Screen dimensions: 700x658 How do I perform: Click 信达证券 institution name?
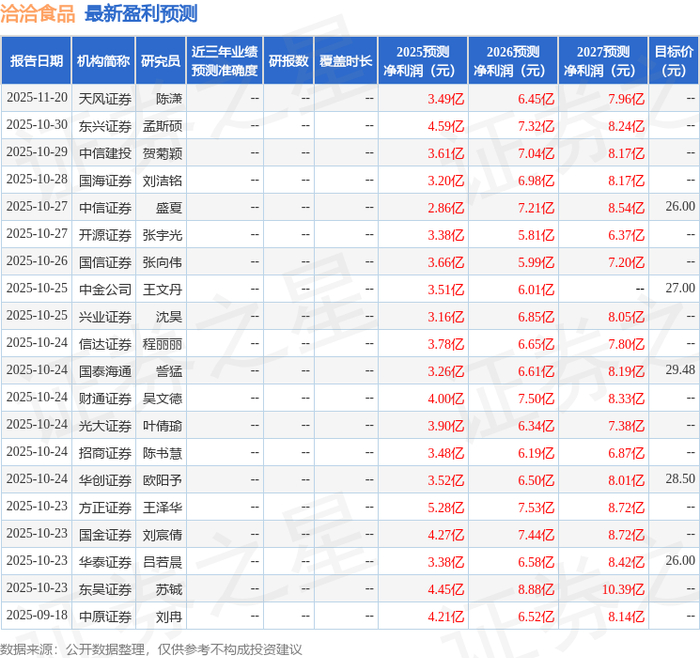(x=105, y=344)
